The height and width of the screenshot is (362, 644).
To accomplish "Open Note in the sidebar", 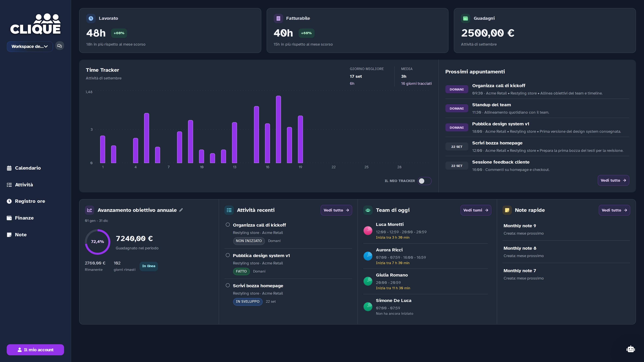I will pos(17,235).
